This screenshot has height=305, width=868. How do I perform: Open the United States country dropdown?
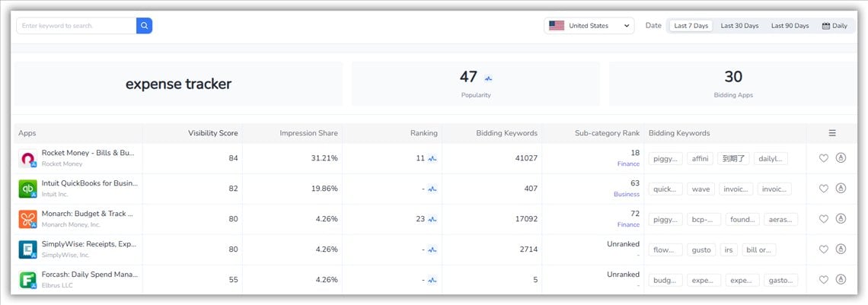point(589,25)
